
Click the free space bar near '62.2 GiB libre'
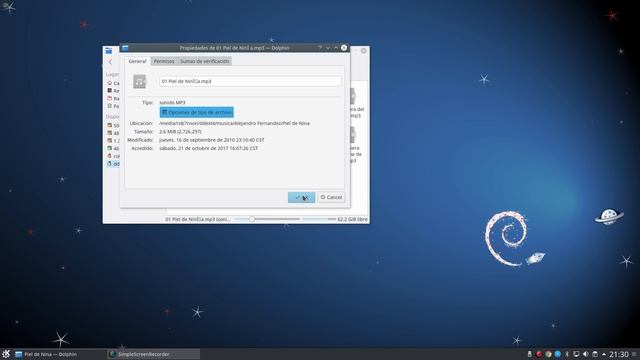[x=319, y=219]
